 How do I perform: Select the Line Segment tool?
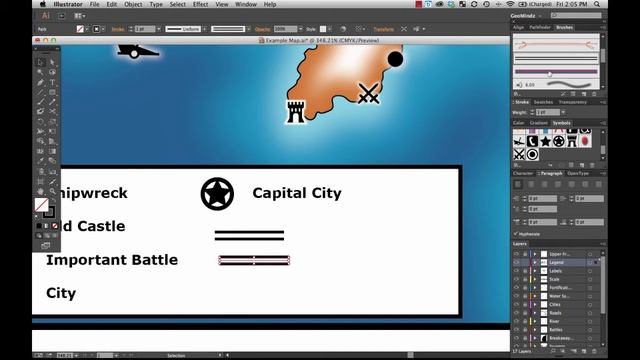pos(40,92)
